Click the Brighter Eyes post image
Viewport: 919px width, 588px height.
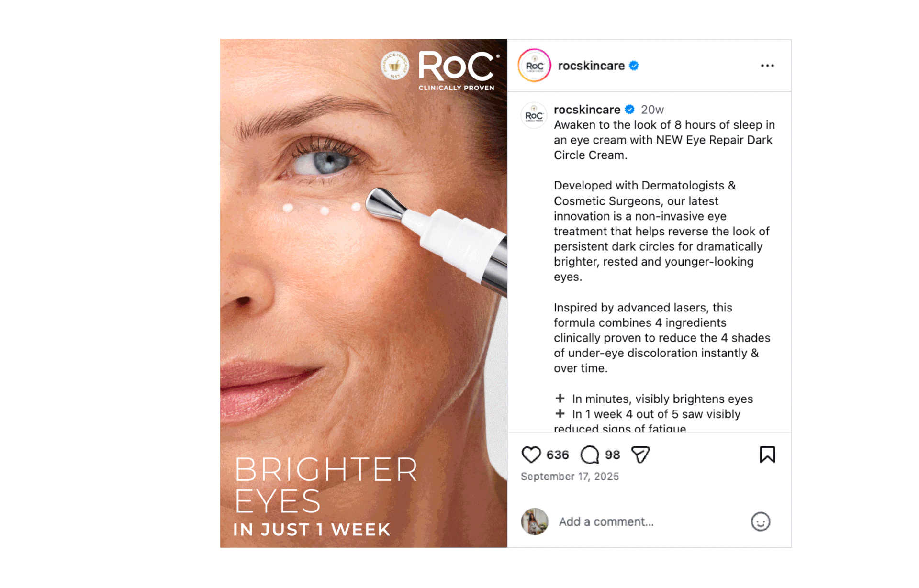point(363,293)
